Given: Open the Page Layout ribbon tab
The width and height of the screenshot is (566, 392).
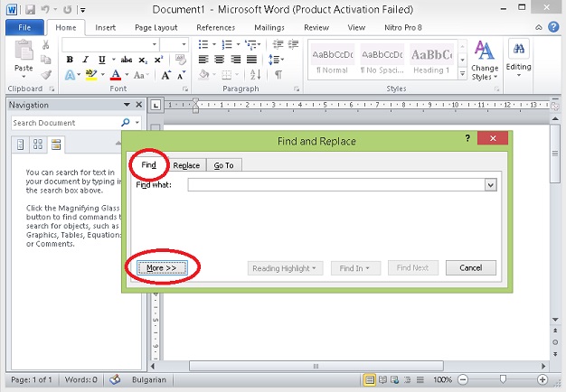Looking at the screenshot, I should click(156, 28).
